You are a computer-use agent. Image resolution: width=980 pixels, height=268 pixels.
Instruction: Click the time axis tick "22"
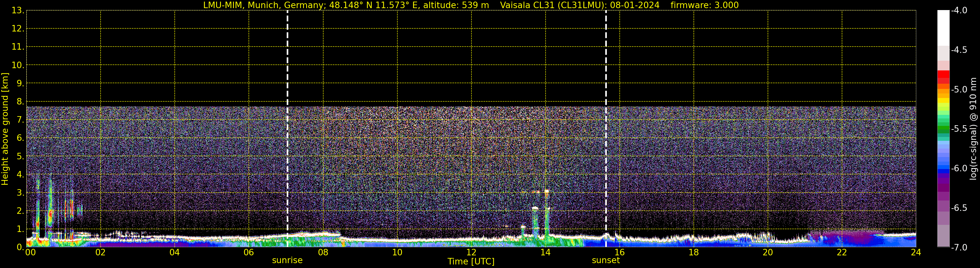[842, 253]
